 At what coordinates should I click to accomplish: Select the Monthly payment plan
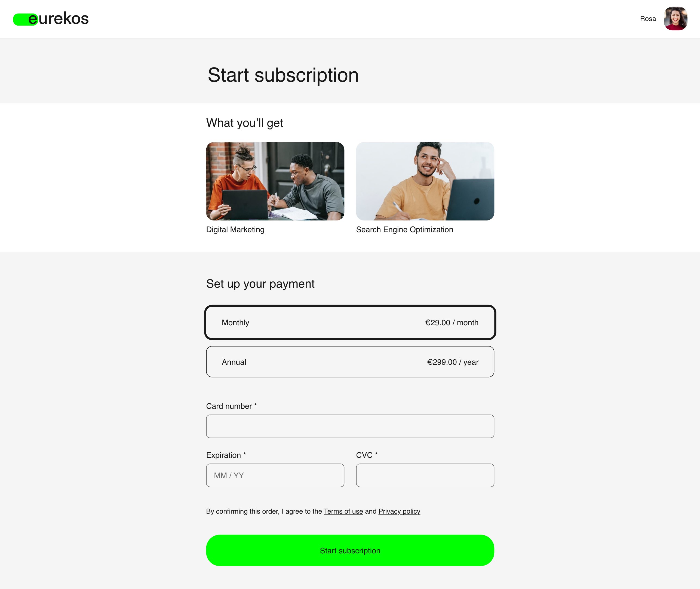[x=350, y=322]
